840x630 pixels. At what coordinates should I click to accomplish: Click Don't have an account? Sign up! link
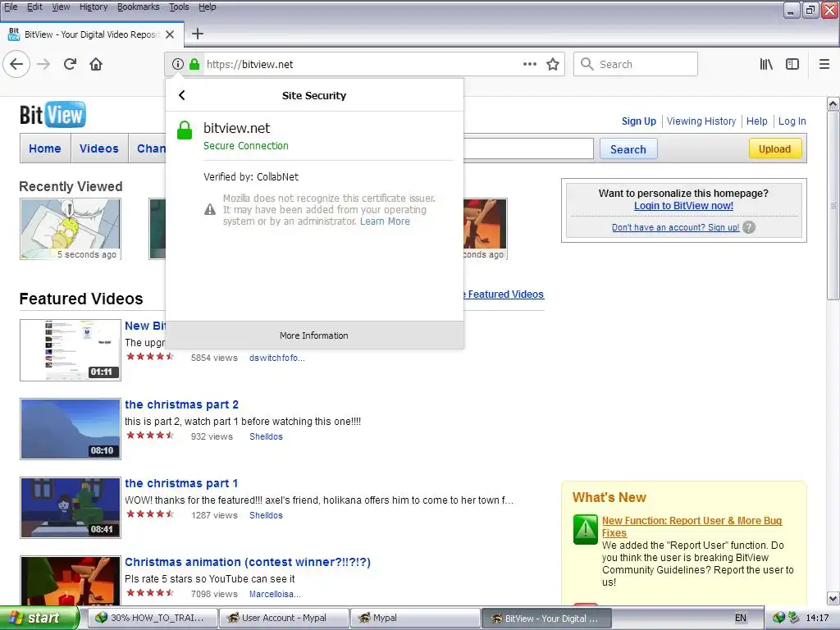[x=676, y=227]
